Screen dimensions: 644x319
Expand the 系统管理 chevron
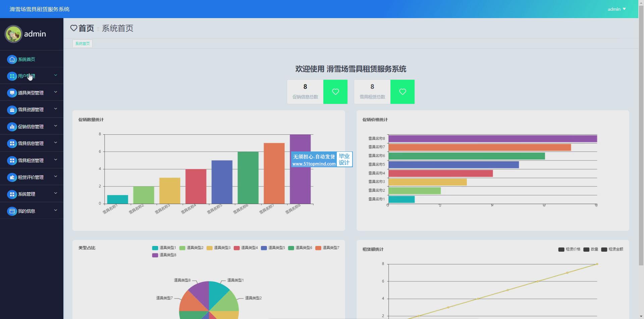tap(56, 193)
